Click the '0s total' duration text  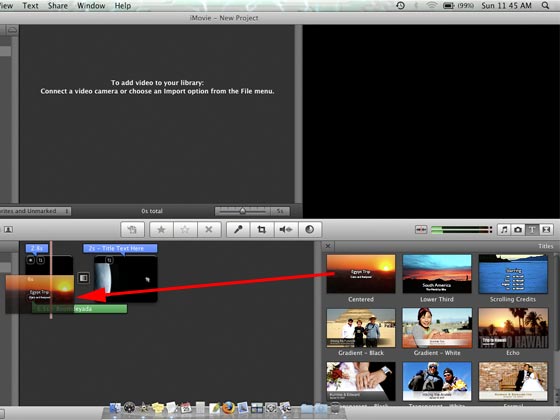(152, 211)
